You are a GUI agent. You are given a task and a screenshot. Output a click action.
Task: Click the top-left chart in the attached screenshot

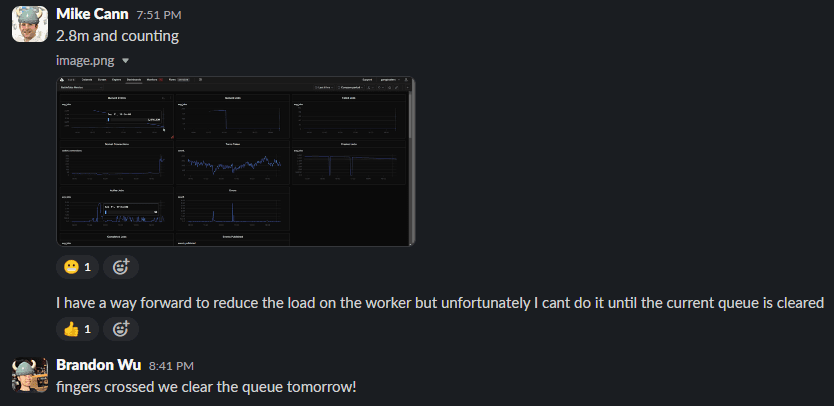pos(115,118)
